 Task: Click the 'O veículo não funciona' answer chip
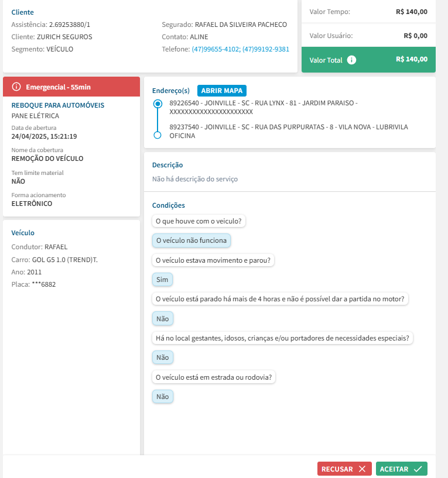191,240
